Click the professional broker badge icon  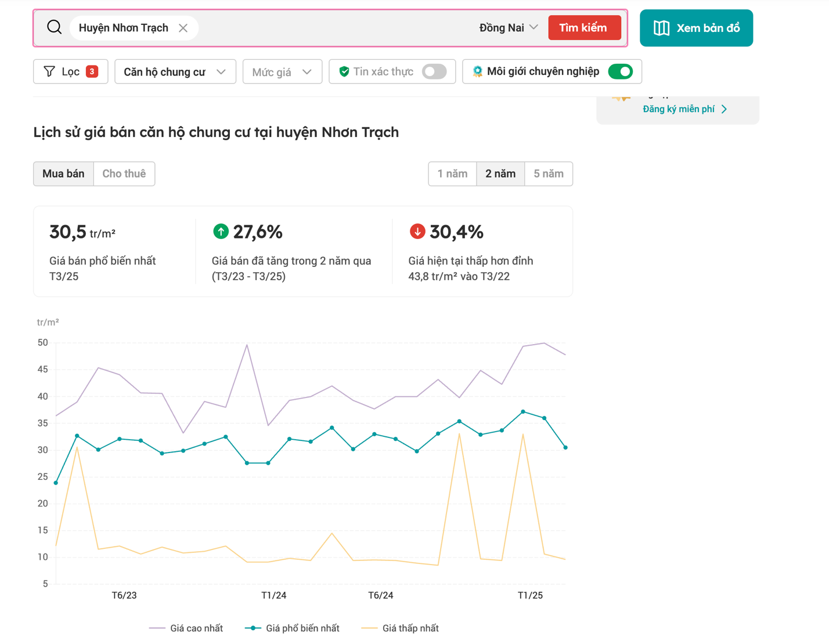pos(477,71)
